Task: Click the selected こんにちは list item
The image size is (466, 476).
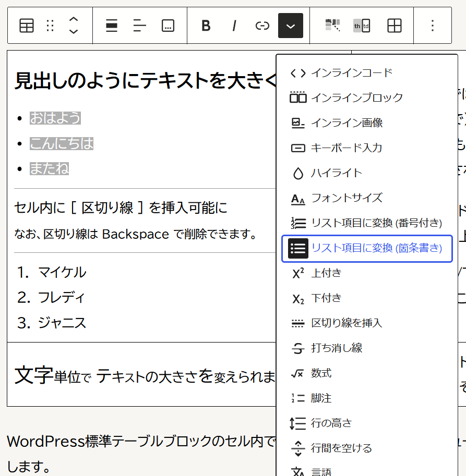Action: tap(62, 143)
